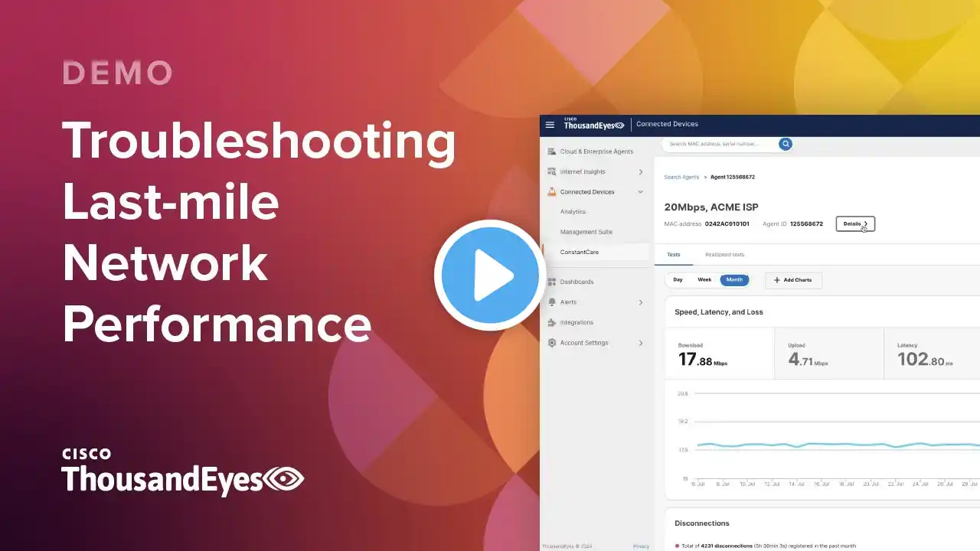Follow the Search Agents breadcrumb link
Image resolution: width=980 pixels, height=551 pixels.
[681, 177]
